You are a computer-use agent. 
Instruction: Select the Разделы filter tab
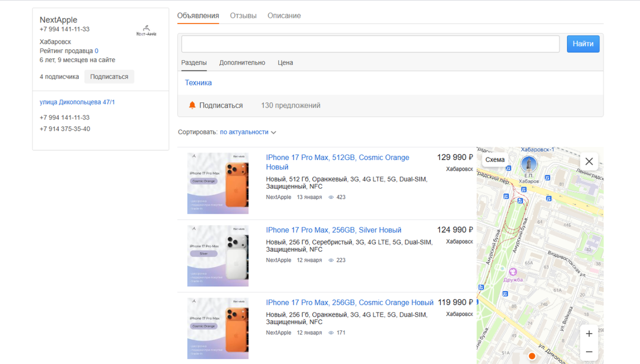(194, 62)
